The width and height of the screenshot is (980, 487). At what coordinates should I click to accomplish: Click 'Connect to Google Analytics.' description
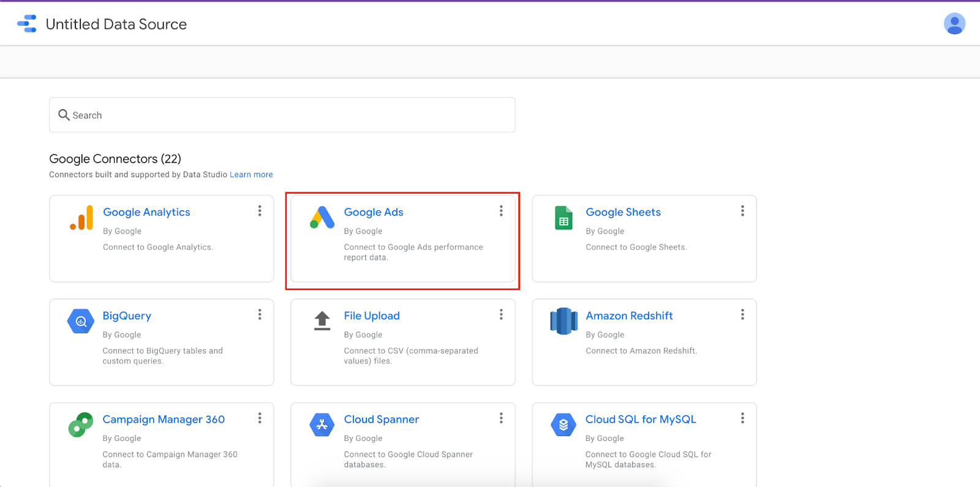pyautogui.click(x=158, y=247)
